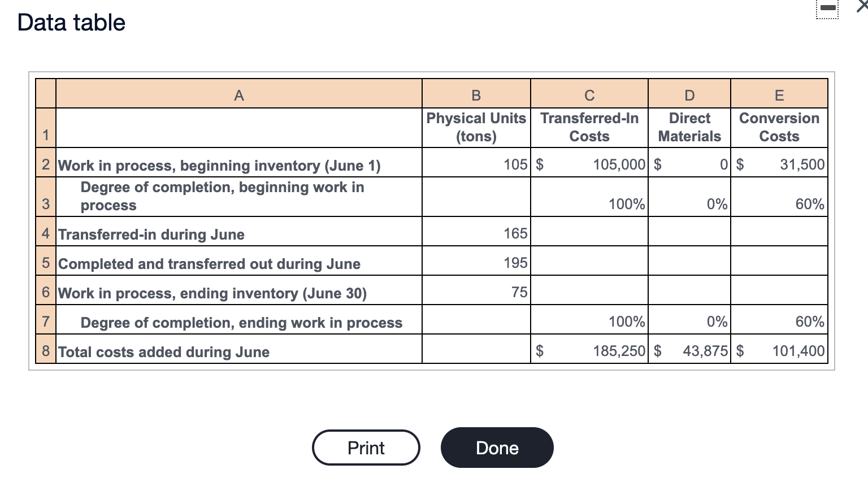Select column header D labeled Direct Materials
Image resolution: width=868 pixels, height=495 pixels.
pos(689,94)
